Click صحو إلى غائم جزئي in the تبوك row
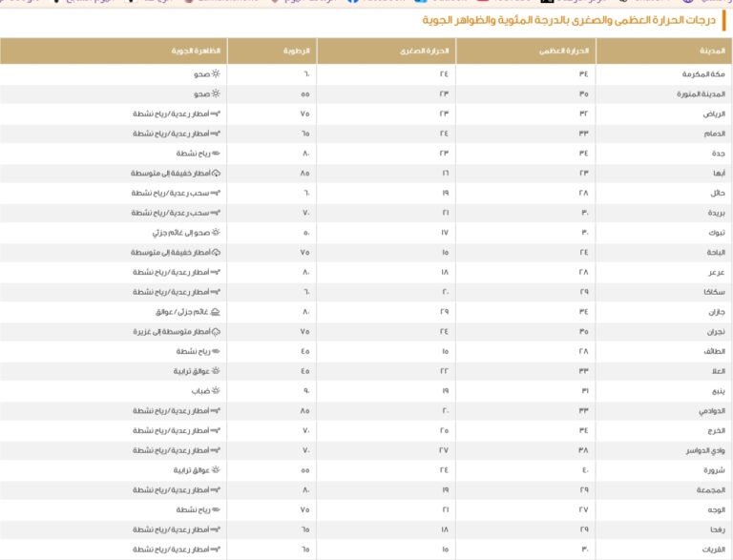The height and width of the screenshot is (560, 733). tap(181, 233)
